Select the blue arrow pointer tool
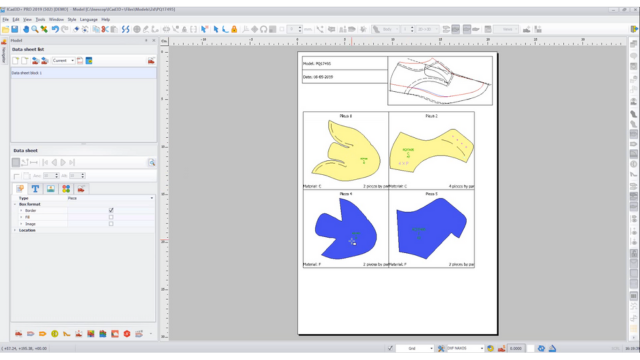Screen dimensions: 640x360 (x=216, y=29)
